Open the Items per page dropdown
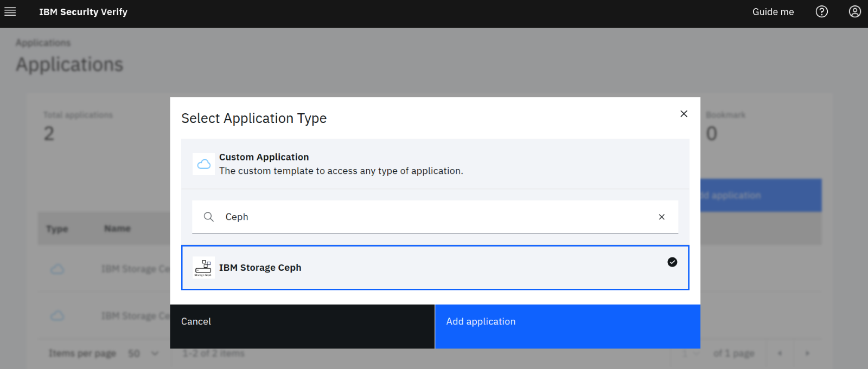868x369 pixels. pyautogui.click(x=144, y=353)
